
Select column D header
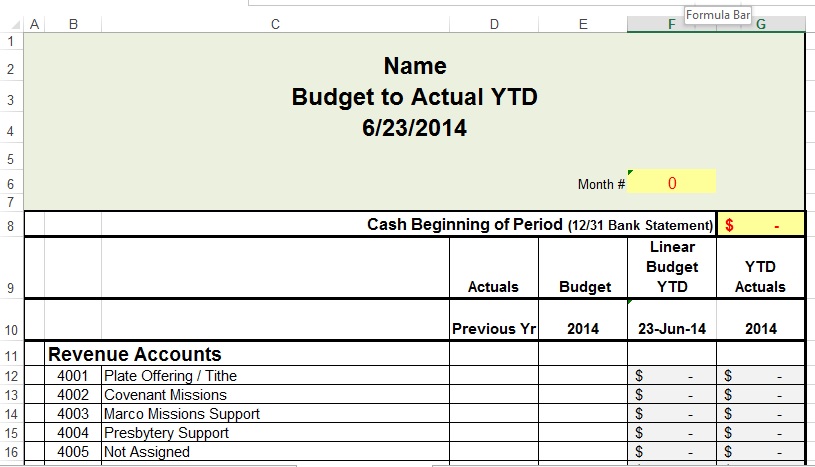pos(494,24)
